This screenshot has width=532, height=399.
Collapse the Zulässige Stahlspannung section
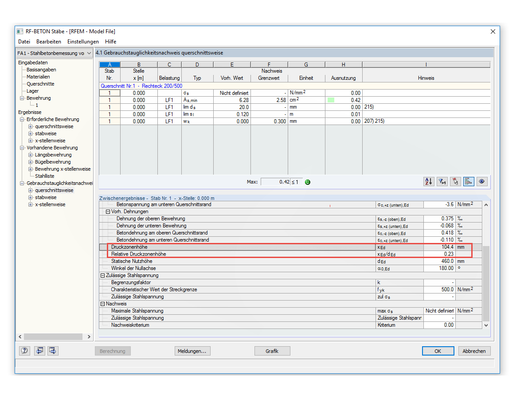[x=103, y=275]
